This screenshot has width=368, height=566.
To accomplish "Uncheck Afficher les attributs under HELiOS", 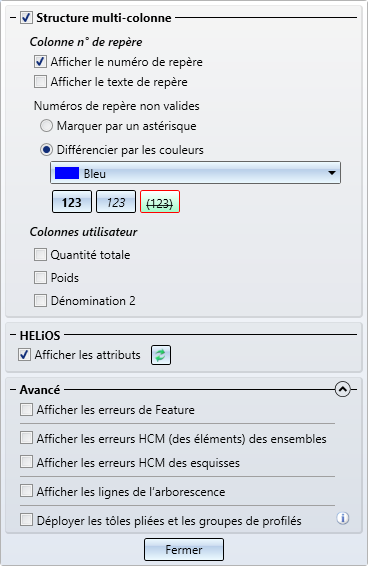I will (x=25, y=355).
